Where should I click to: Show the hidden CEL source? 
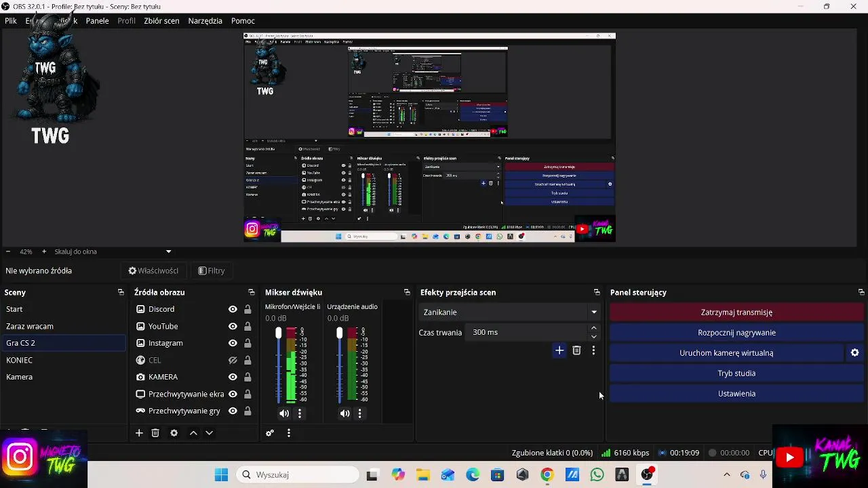tap(233, 360)
